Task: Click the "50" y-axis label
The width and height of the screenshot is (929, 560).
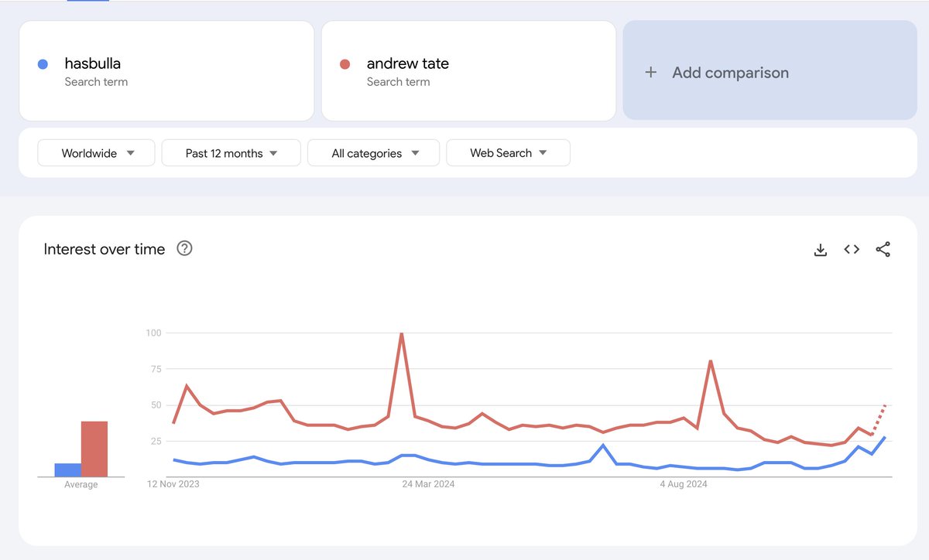Action: pos(156,405)
